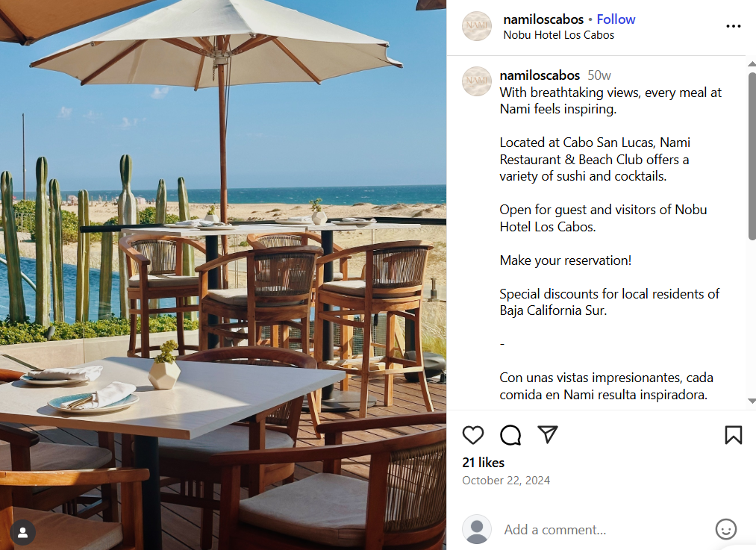Image resolution: width=756 pixels, height=550 pixels.
Task: Click the October 22, 2024 date link
Action: click(x=506, y=480)
